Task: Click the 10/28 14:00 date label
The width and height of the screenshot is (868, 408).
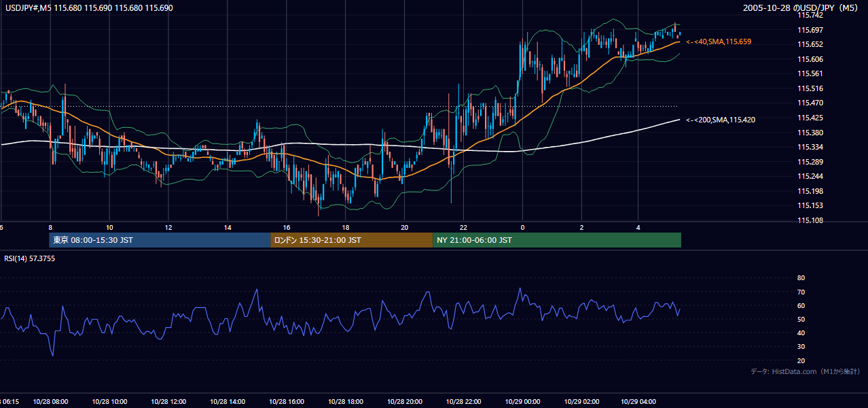Action: pyautogui.click(x=228, y=402)
